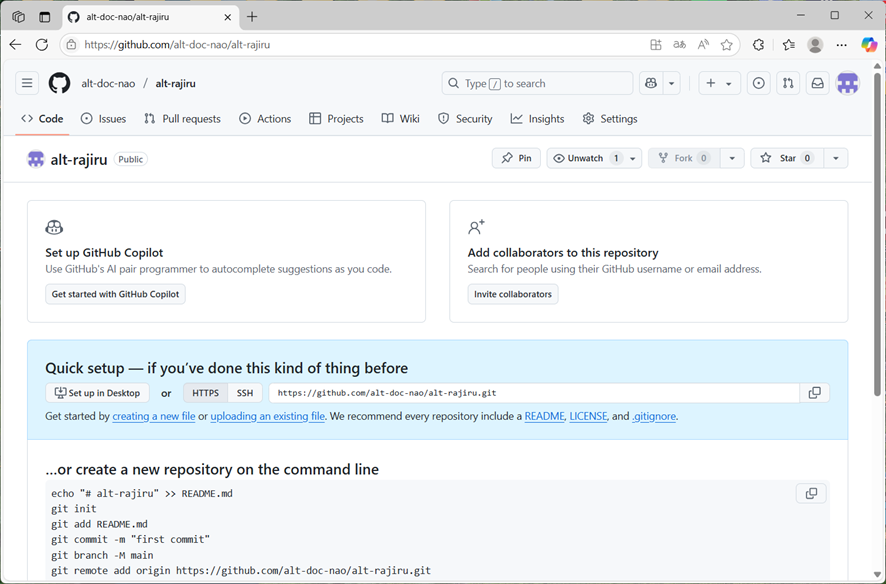Open the browser Extensions puzzle icon
Viewport: 886px width, 584px height.
(758, 45)
